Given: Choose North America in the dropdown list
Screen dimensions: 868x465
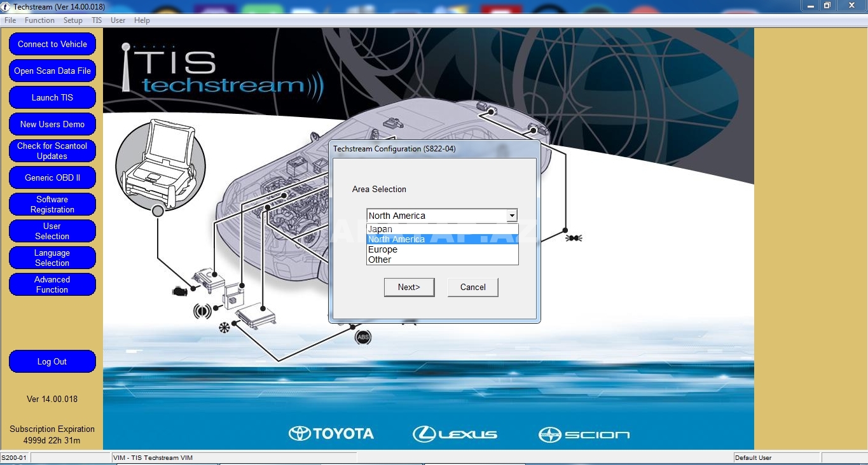Looking at the screenshot, I should (x=443, y=239).
